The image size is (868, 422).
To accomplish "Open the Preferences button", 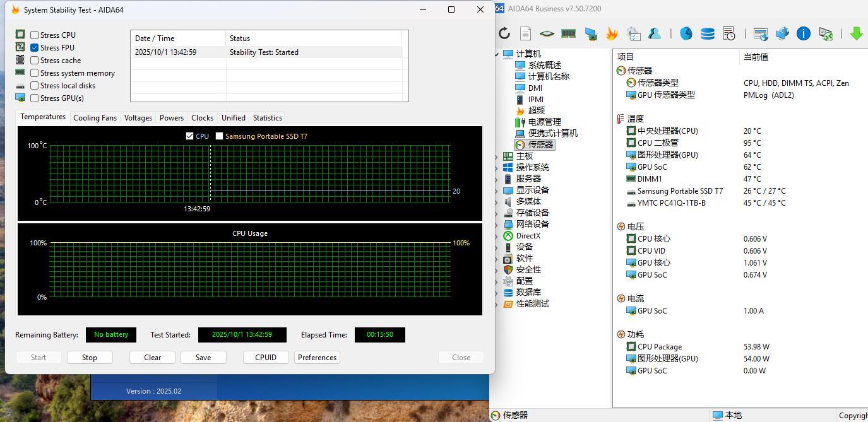I will click(317, 358).
